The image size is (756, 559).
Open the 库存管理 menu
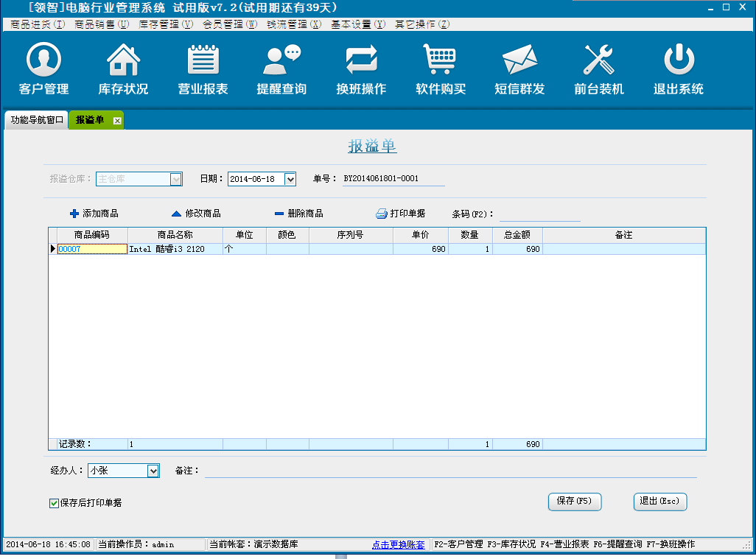click(x=166, y=24)
